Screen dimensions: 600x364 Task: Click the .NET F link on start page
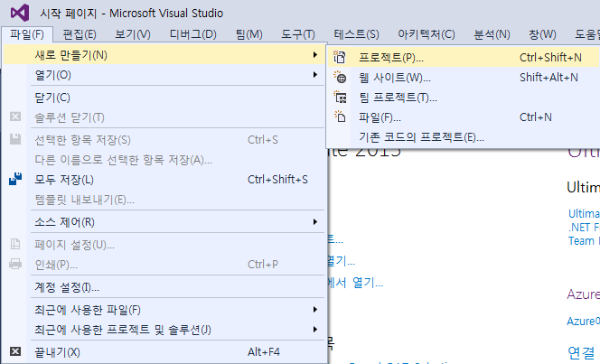[584, 227]
